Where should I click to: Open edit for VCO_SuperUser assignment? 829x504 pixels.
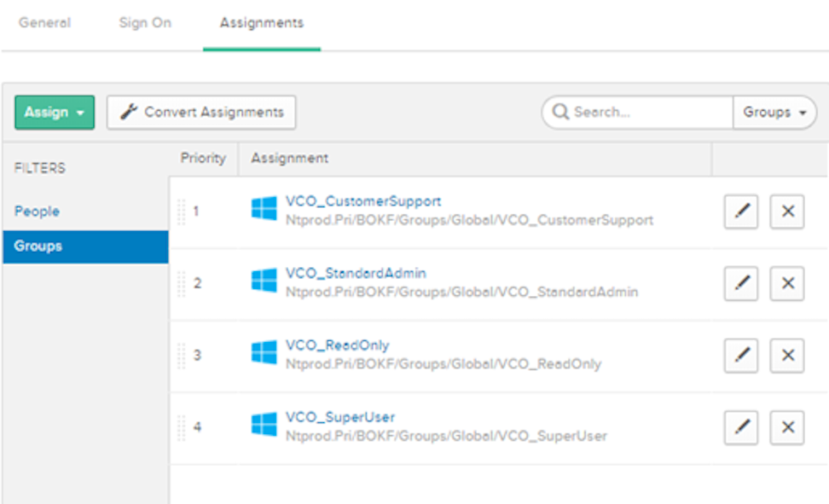pos(741,427)
